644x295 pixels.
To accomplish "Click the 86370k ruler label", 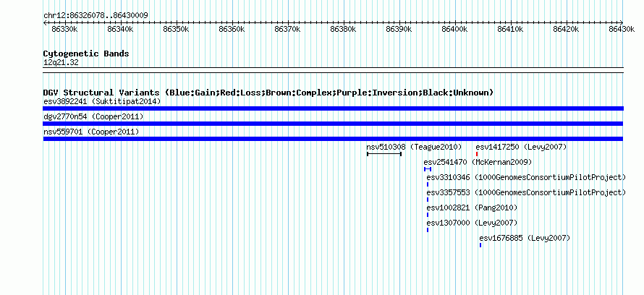I will (x=287, y=29).
